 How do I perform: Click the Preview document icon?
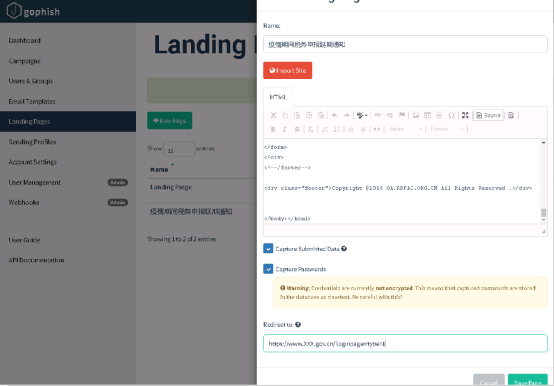tap(511, 115)
